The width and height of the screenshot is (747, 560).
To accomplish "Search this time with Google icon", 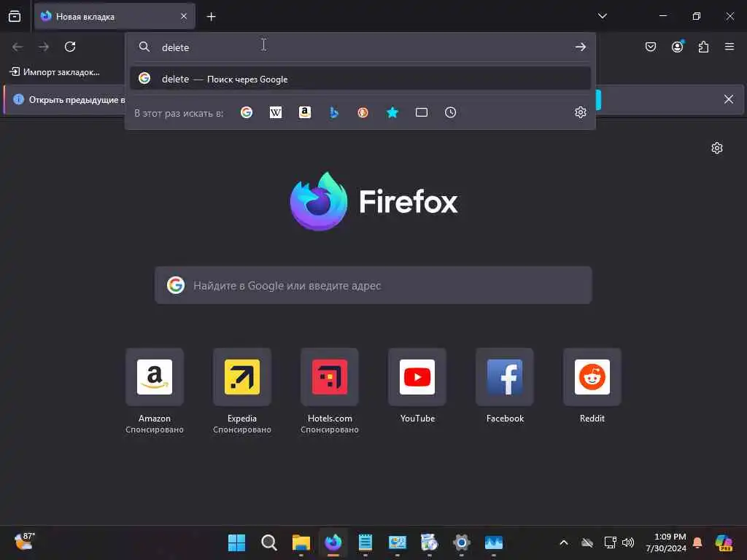I will click(x=247, y=112).
